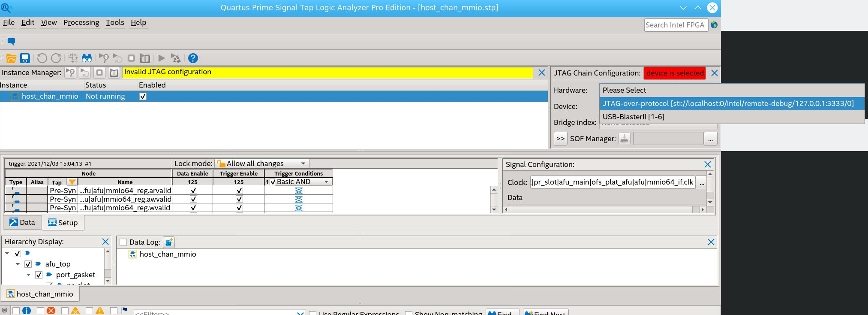Close the Hierarchy Display panel
This screenshot has height=315, width=868.
tap(105, 242)
